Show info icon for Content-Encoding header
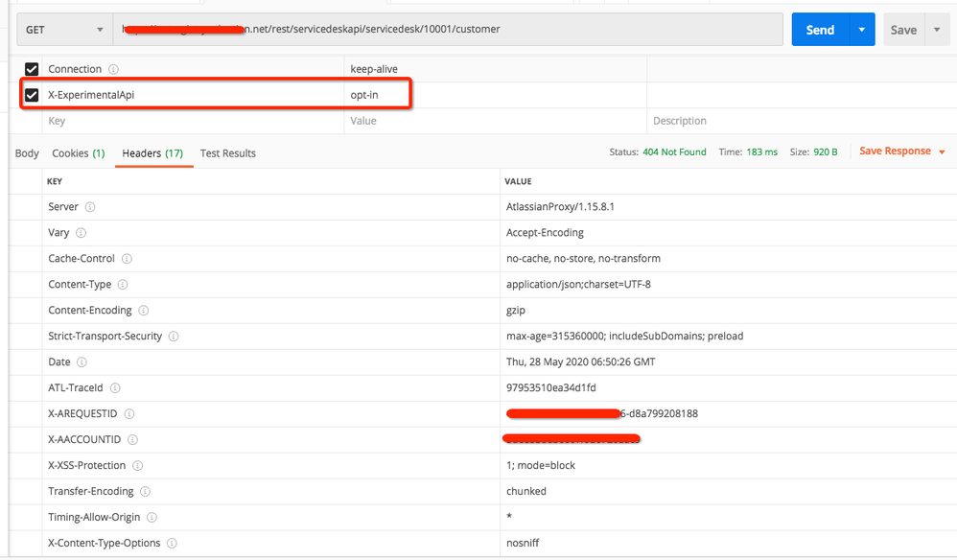The image size is (957, 560). [x=143, y=310]
